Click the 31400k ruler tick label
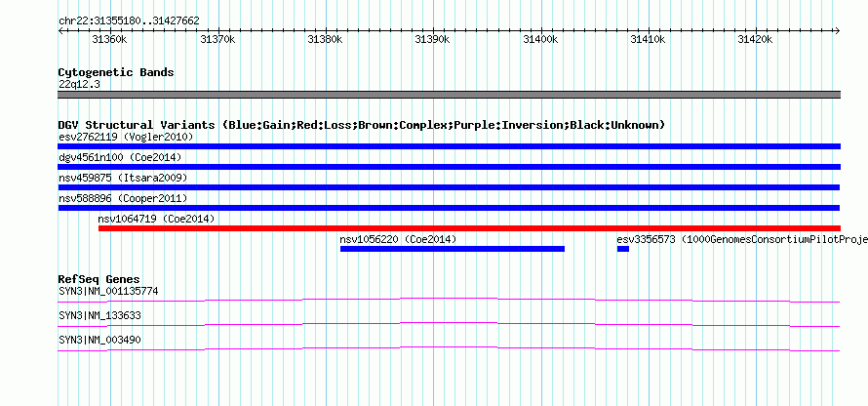This screenshot has width=868, height=406. click(541, 39)
